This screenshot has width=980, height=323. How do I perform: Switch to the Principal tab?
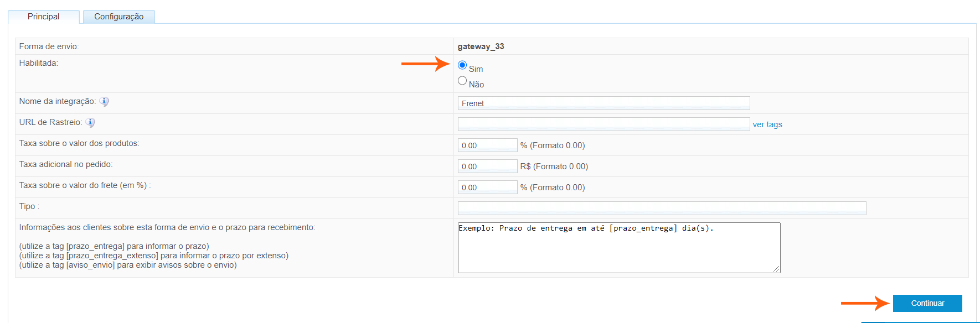43,17
